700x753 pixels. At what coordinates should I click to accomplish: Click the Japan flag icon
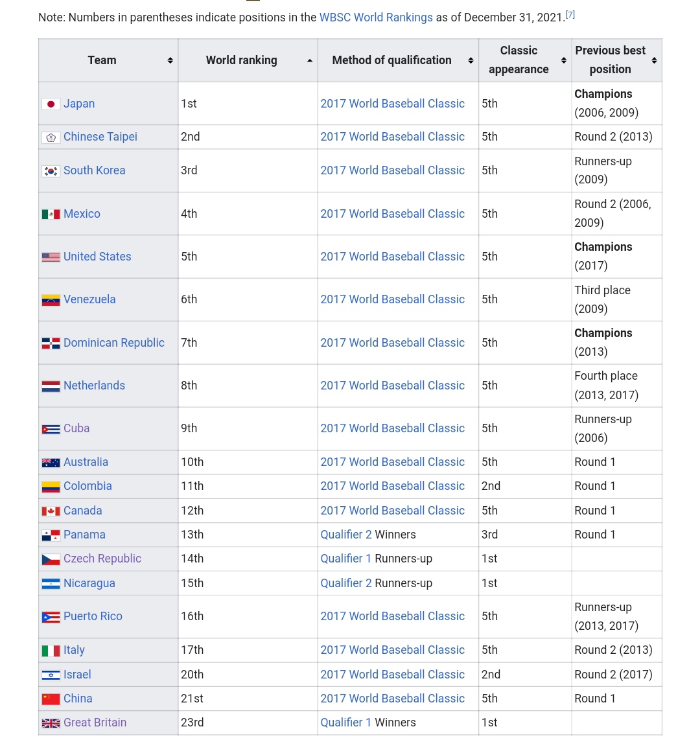(x=51, y=104)
